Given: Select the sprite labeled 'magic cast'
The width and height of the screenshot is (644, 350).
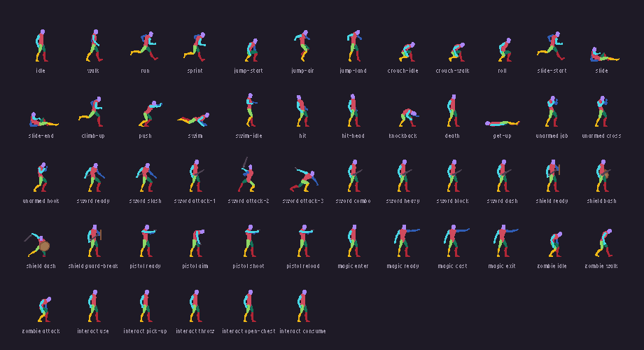Looking at the screenshot, I should [x=456, y=241].
